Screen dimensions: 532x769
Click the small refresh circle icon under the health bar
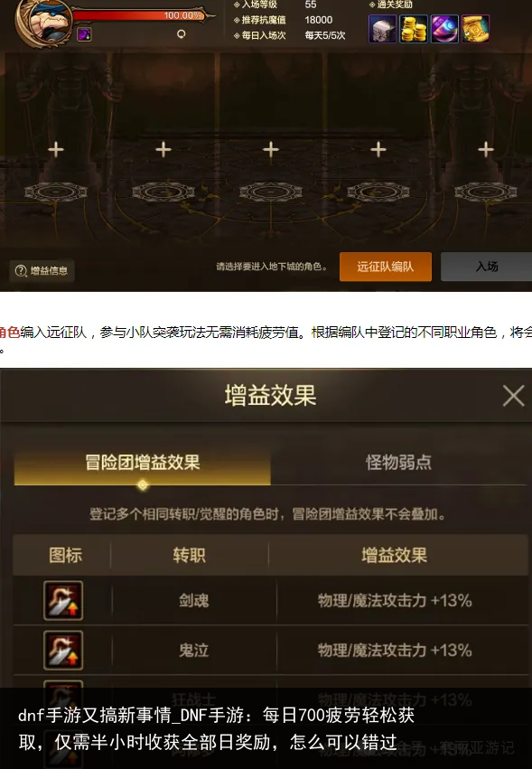[182, 33]
